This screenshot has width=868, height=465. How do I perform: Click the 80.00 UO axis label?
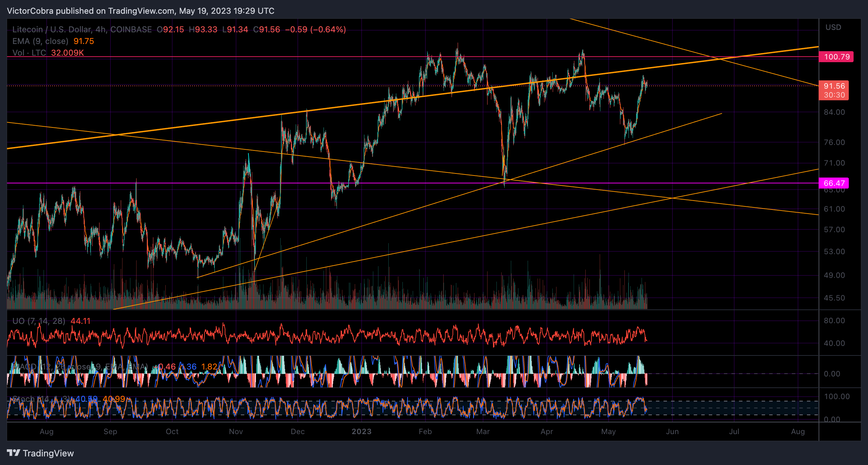click(x=834, y=321)
